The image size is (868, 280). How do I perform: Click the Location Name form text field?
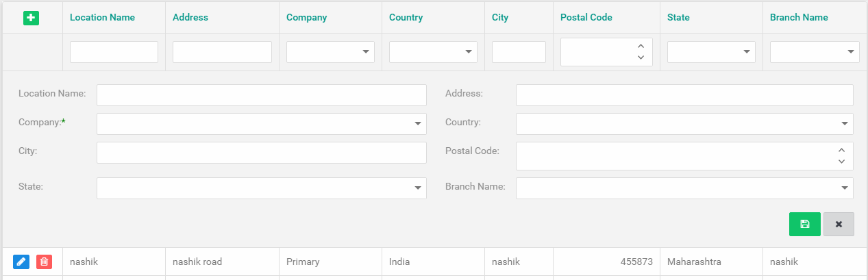click(261, 95)
